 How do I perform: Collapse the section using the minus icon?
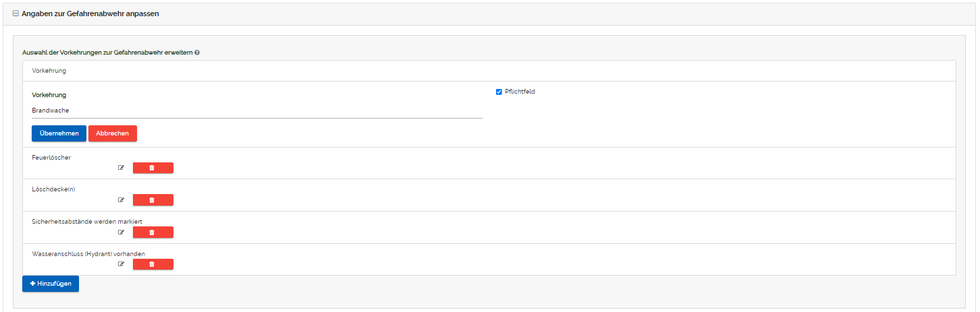pos(16,13)
